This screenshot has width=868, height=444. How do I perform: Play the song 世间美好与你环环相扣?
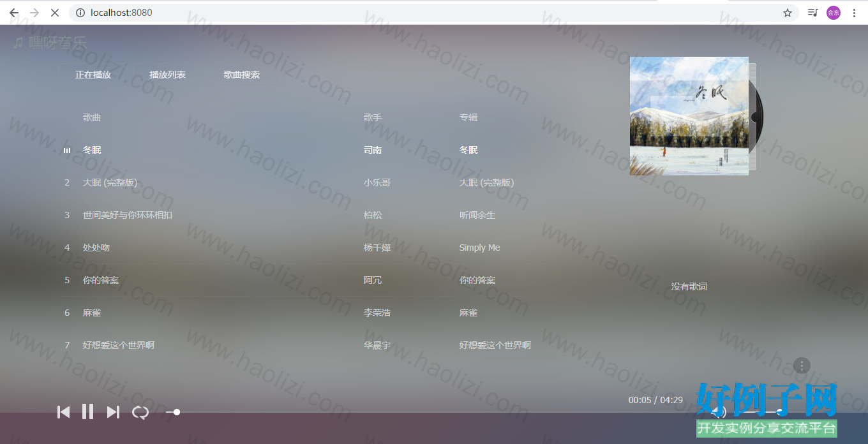(128, 215)
